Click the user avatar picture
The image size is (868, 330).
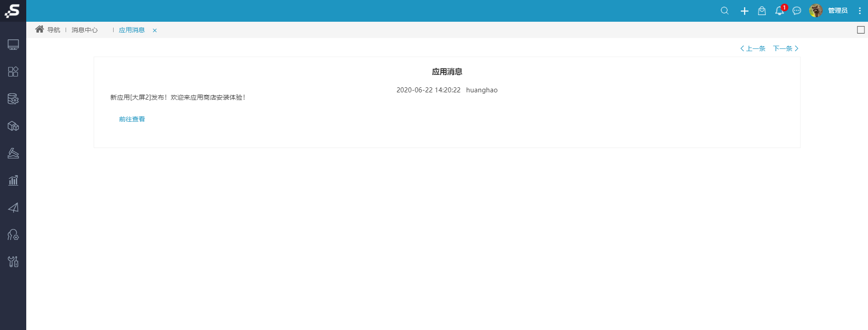point(816,10)
